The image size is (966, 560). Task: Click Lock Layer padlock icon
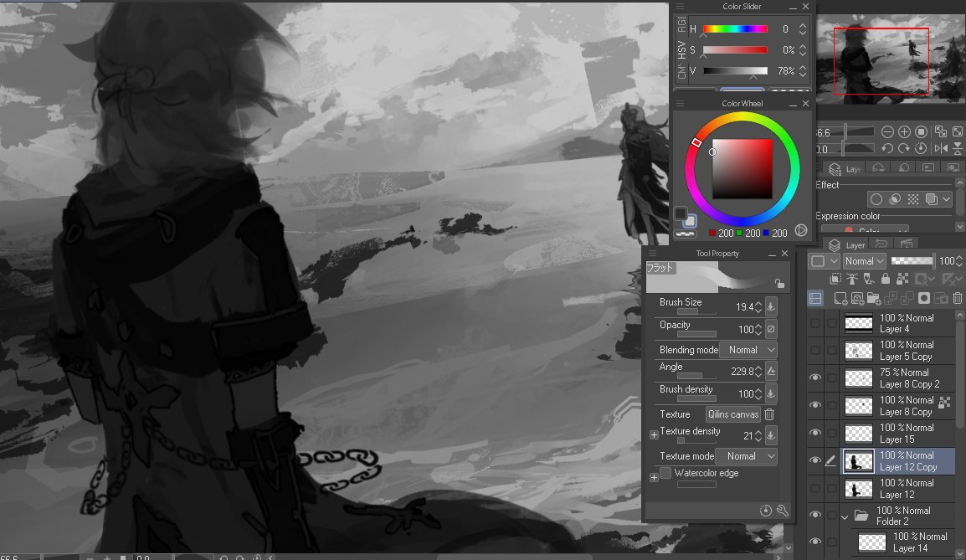pos(886,279)
